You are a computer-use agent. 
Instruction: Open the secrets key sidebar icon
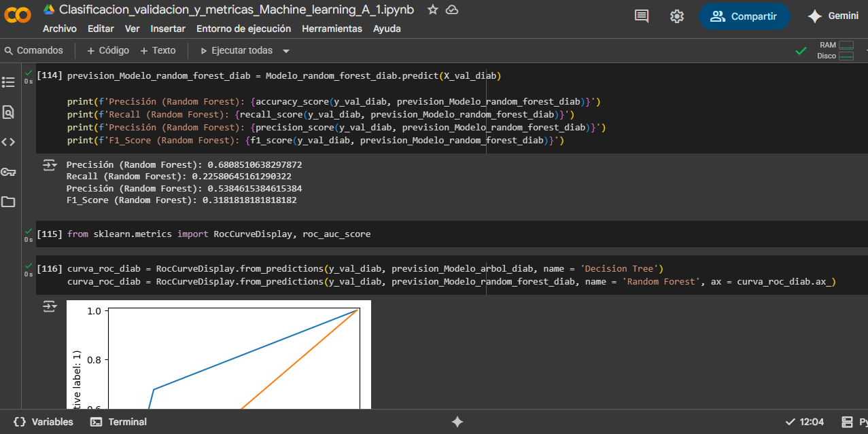click(8, 172)
